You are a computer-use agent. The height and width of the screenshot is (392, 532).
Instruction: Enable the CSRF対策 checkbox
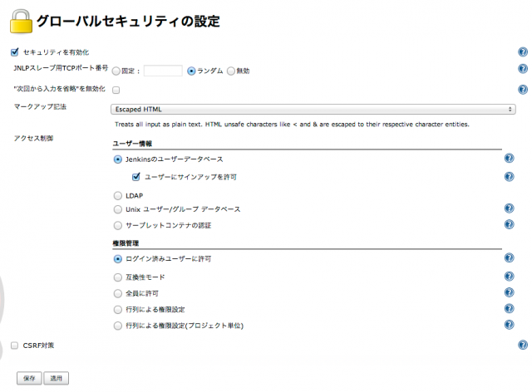[x=14, y=345]
